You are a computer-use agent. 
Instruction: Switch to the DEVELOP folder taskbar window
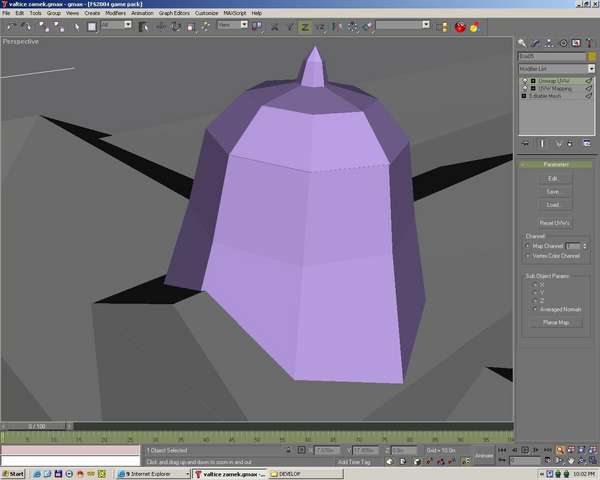click(x=305, y=474)
